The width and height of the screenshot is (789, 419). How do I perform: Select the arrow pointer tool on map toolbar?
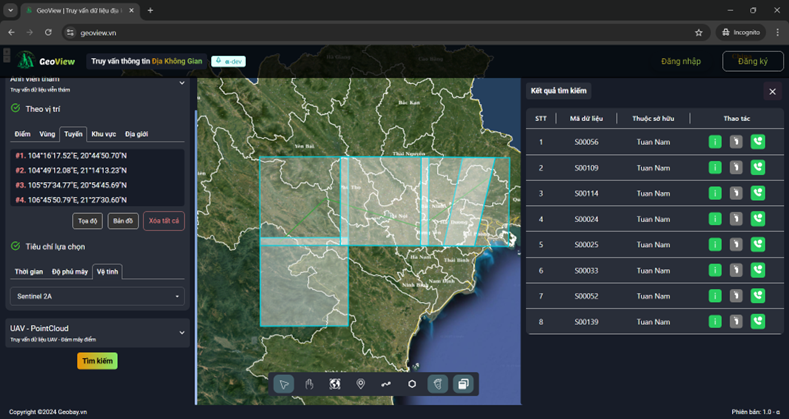click(x=284, y=384)
